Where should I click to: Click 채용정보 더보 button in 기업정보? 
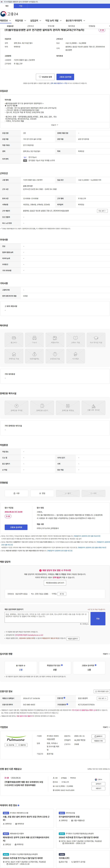coord(99,741)
